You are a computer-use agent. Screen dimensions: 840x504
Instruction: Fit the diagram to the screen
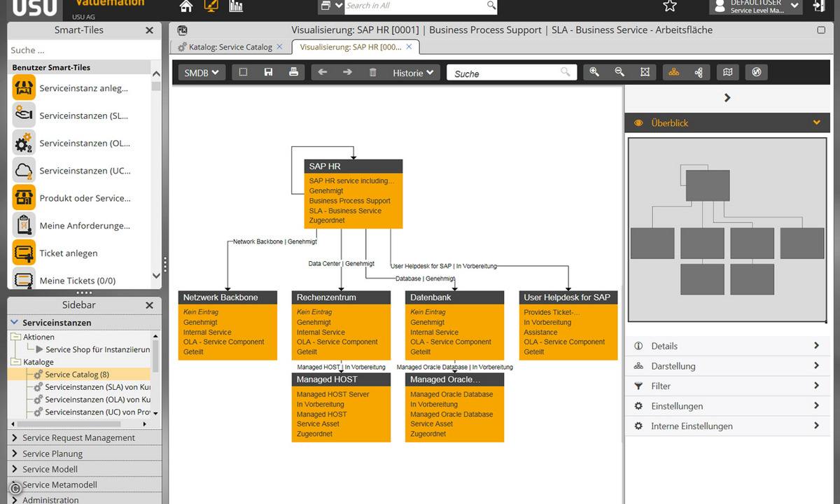tap(645, 72)
